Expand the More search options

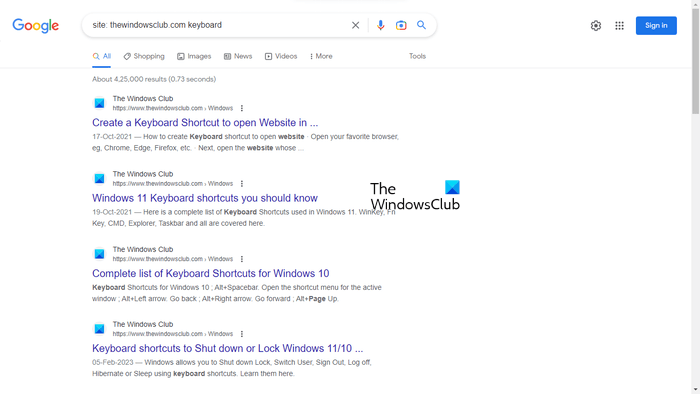[x=321, y=56]
